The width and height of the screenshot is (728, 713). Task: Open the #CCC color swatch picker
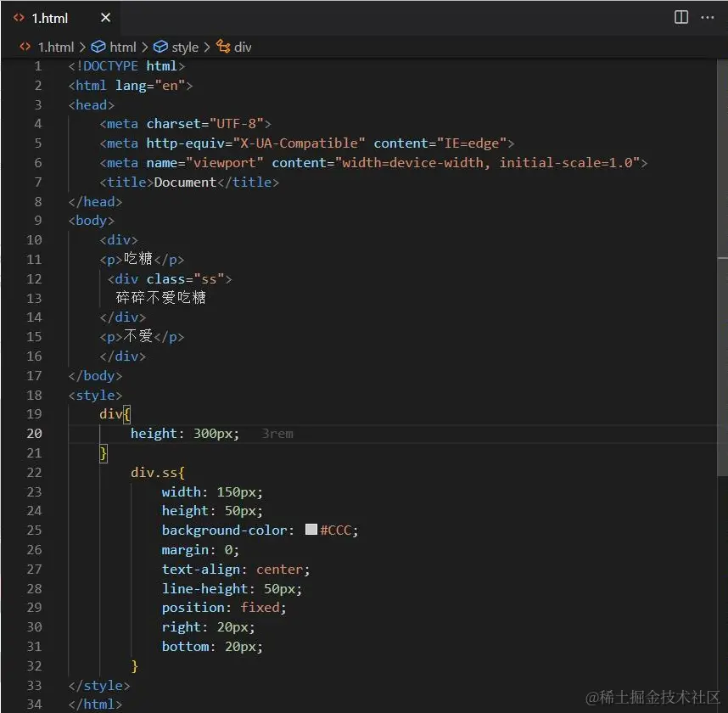(311, 530)
